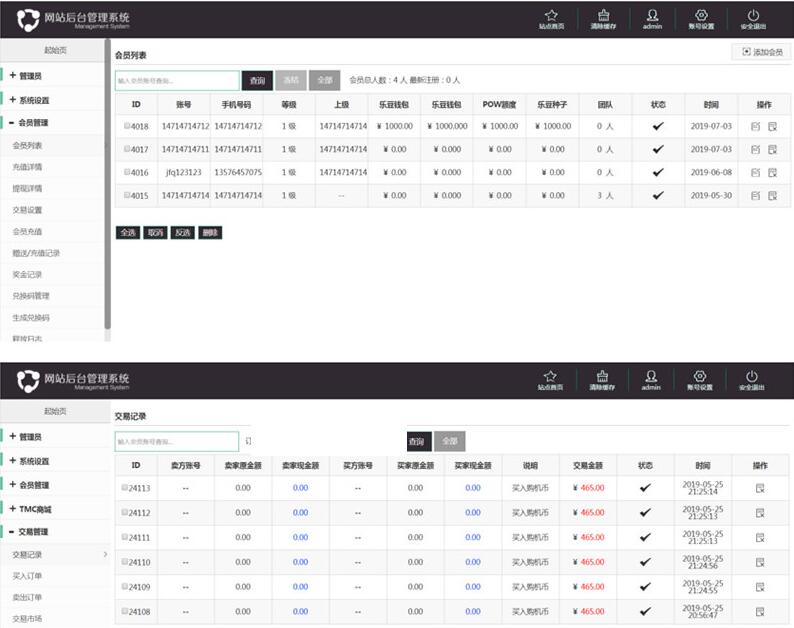The width and height of the screenshot is (794, 628).
Task: Select the checkbox for member 4016
Action: [x=127, y=172]
